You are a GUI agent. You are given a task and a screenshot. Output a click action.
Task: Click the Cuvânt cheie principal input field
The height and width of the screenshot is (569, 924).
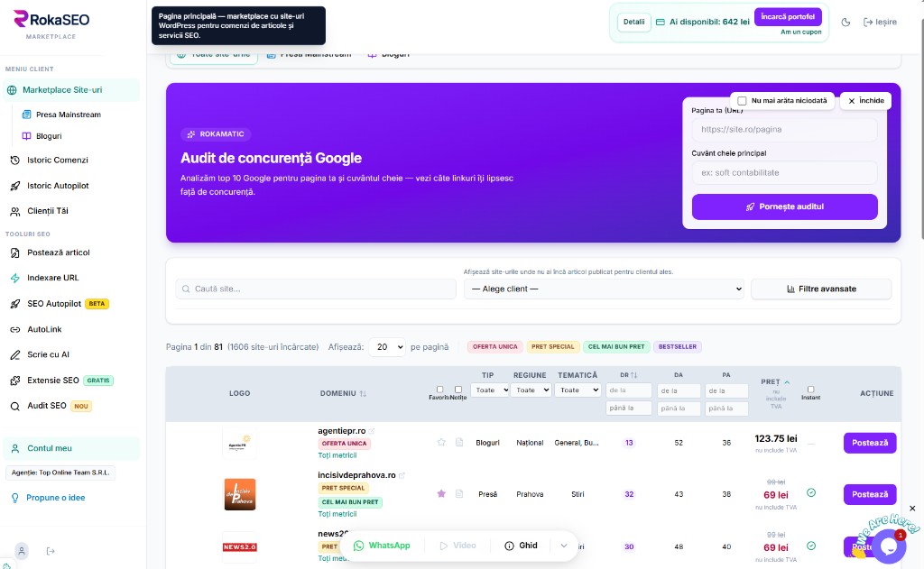pos(784,172)
